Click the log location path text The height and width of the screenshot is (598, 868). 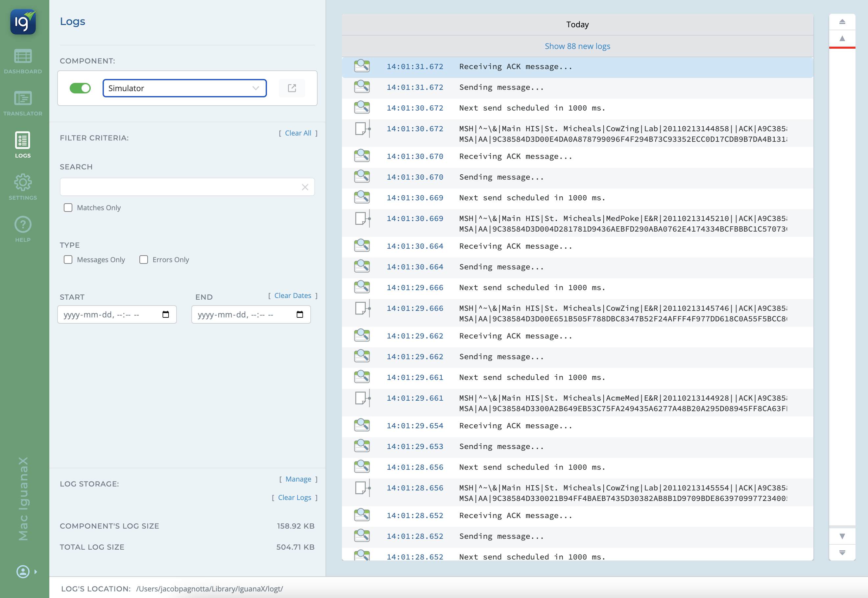click(x=210, y=589)
